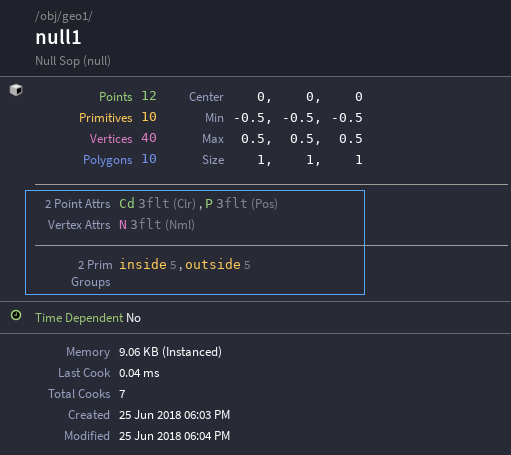Click the Modified label

(x=87, y=436)
